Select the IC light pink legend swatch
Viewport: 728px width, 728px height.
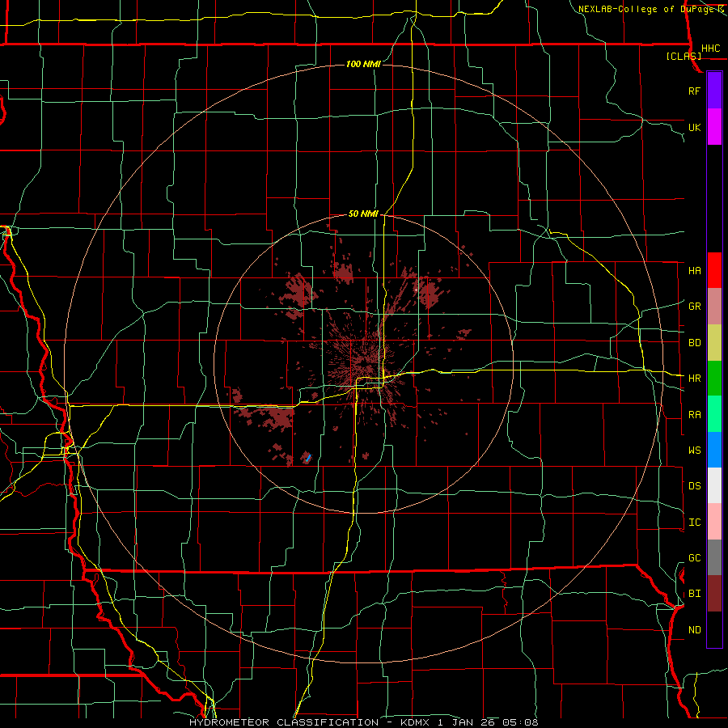coord(714,522)
